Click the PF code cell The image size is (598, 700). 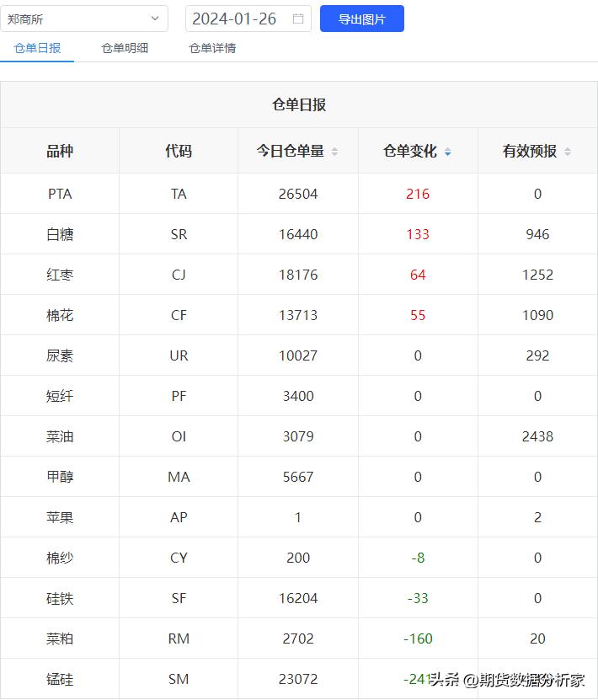(x=179, y=396)
